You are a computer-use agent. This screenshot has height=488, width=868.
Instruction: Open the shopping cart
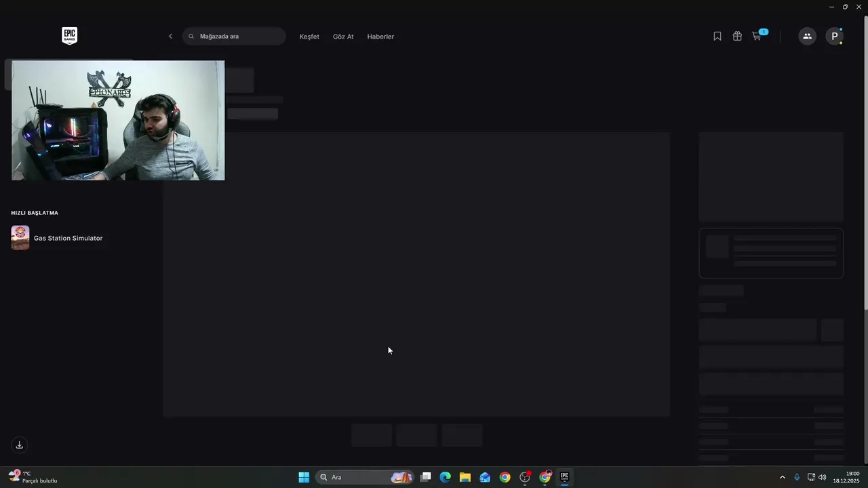pyautogui.click(x=758, y=36)
